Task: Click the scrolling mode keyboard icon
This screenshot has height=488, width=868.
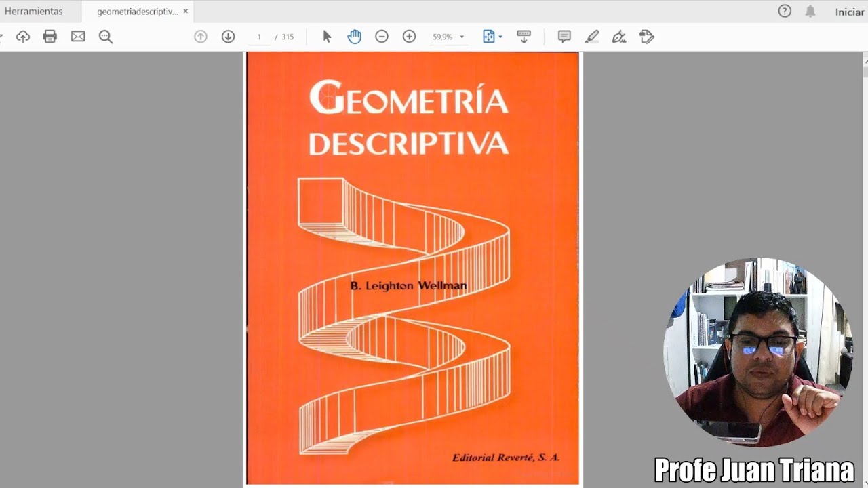Action: (524, 37)
